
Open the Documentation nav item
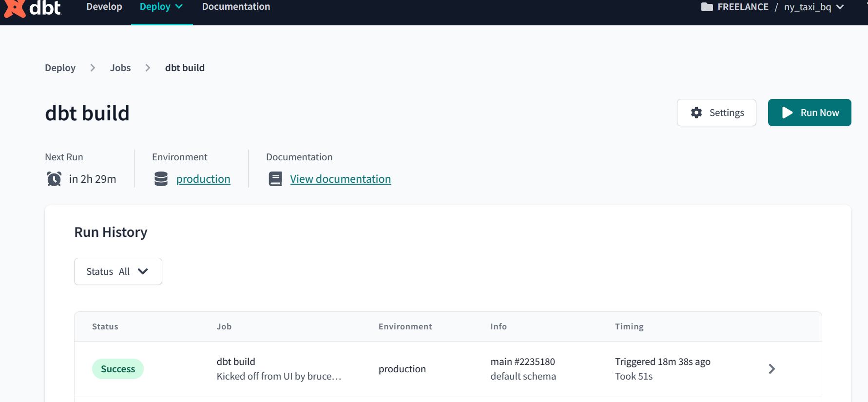(x=236, y=7)
